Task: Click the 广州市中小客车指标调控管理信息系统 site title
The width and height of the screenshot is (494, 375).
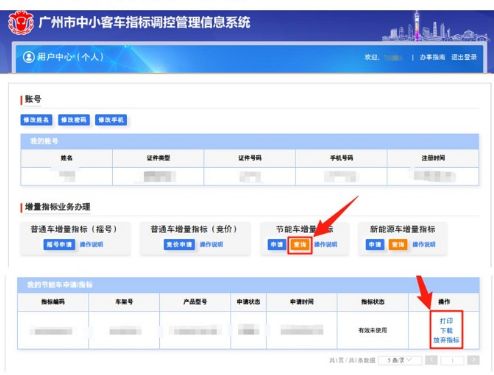Action: [144, 23]
